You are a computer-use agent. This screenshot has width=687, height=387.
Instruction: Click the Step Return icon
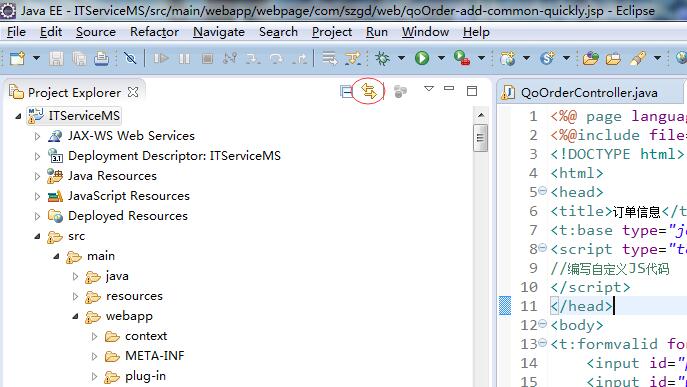299,58
